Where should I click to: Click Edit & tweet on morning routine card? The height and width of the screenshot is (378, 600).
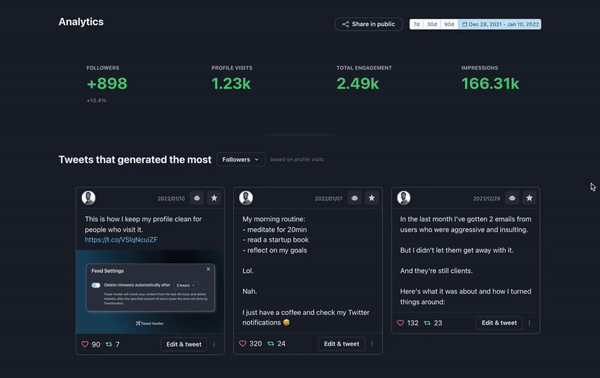[341, 344]
